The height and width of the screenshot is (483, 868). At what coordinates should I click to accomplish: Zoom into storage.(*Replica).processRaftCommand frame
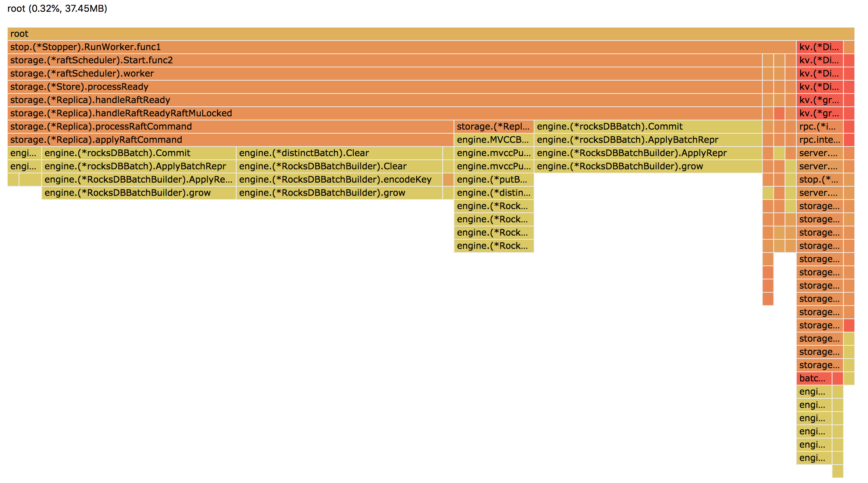pyautogui.click(x=231, y=127)
